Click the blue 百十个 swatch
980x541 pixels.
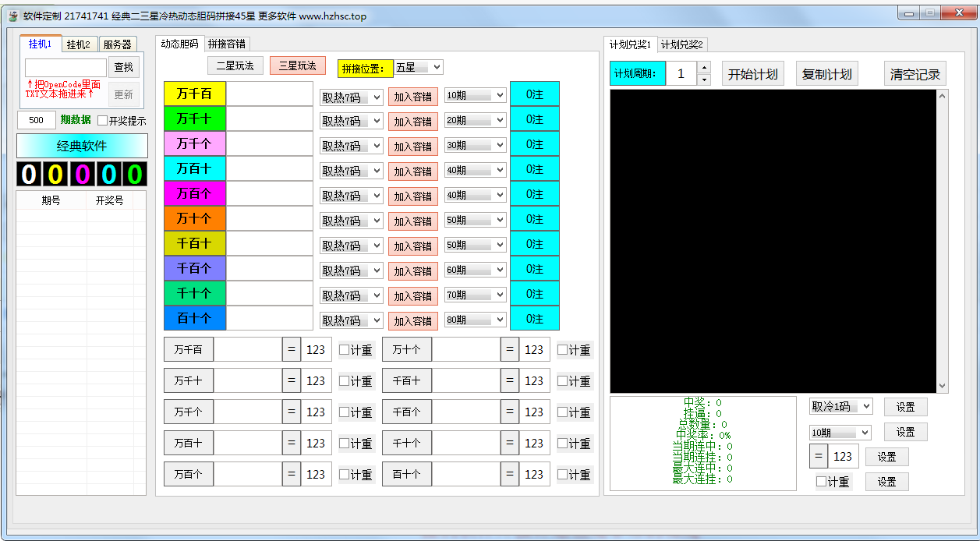click(195, 318)
